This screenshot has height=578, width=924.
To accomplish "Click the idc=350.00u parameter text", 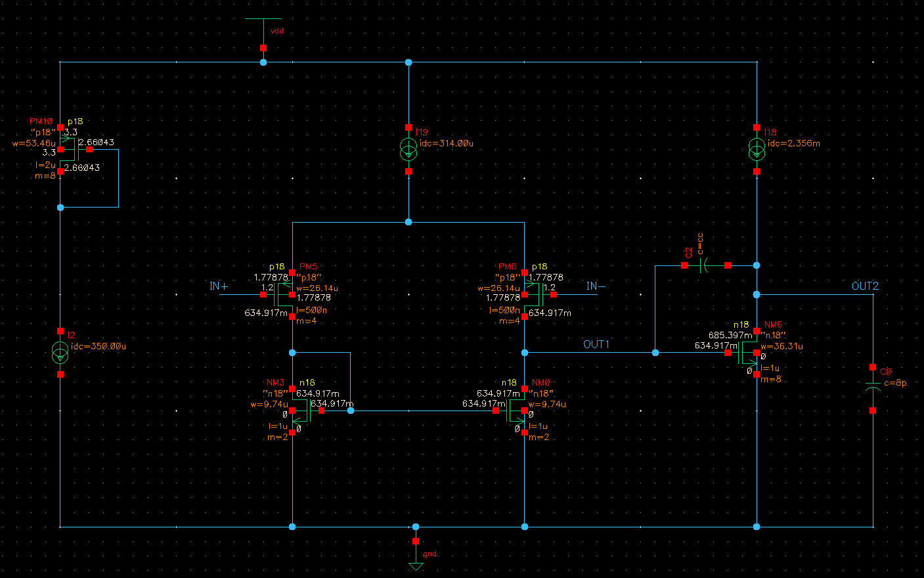I will [99, 346].
